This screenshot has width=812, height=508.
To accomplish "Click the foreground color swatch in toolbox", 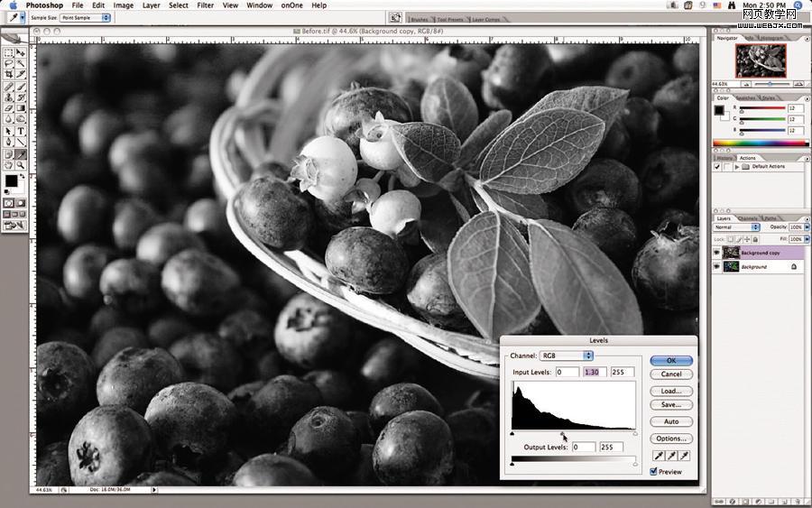I will pyautogui.click(x=11, y=181).
